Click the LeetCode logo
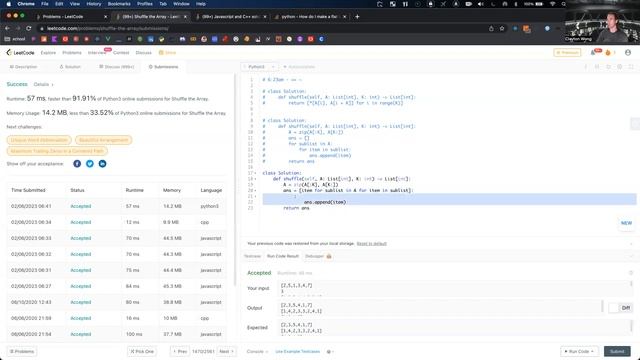The image size is (640, 360). tap(20, 53)
